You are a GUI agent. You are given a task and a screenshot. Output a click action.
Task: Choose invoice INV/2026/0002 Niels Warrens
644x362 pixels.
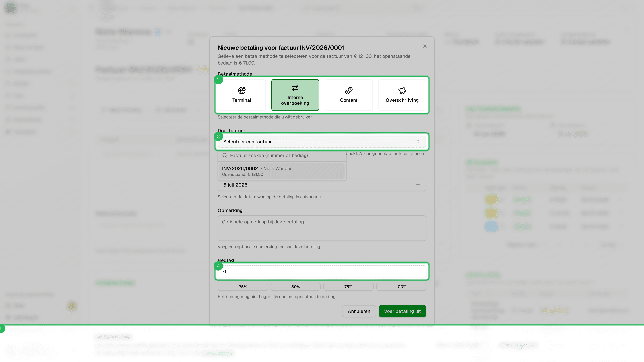point(282,171)
